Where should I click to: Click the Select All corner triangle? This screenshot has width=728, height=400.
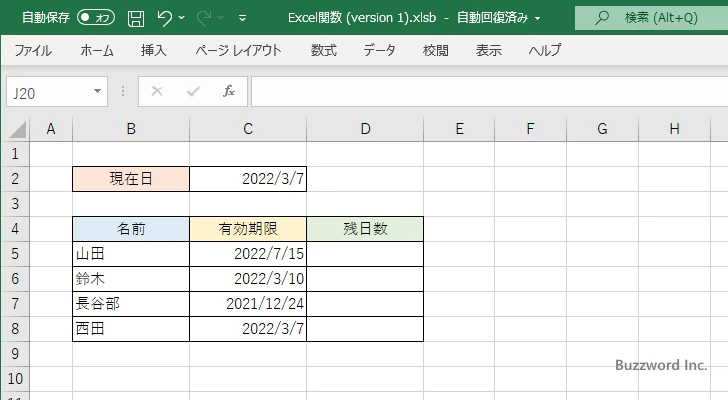pos(18,129)
